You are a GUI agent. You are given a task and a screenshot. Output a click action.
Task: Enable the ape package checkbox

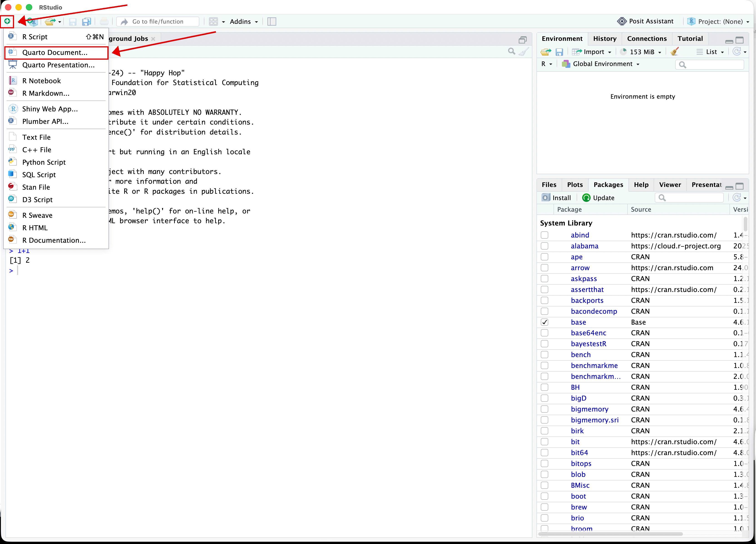(544, 257)
